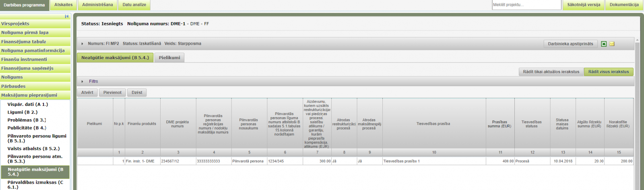Switch to the Pielikumi tab

(x=169, y=58)
